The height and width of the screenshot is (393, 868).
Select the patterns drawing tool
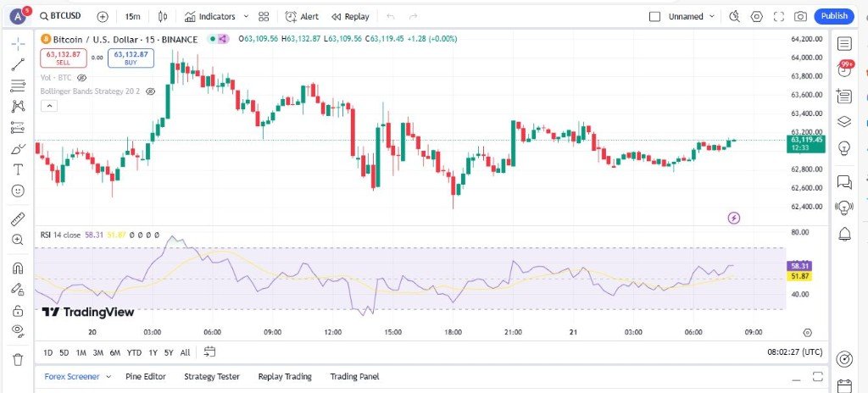pos(19,106)
